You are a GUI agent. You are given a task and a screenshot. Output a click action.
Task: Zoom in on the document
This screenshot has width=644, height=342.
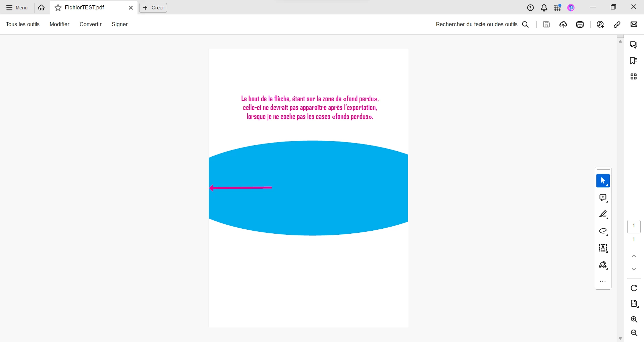tap(634, 320)
